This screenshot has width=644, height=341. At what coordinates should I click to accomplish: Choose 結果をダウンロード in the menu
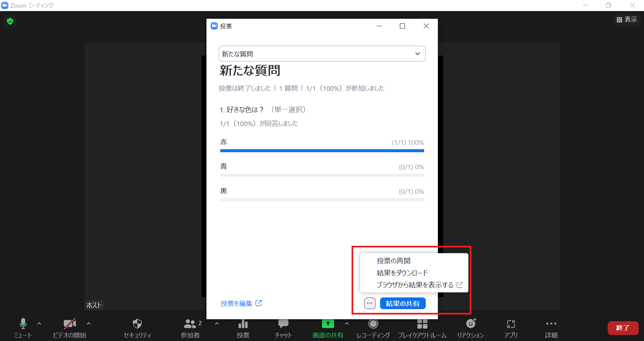(402, 273)
